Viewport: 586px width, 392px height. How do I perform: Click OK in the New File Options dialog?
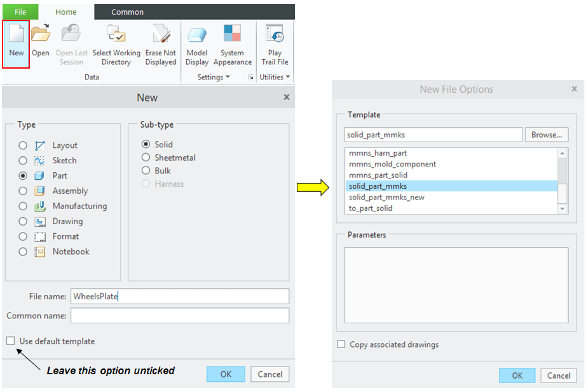[x=517, y=375]
